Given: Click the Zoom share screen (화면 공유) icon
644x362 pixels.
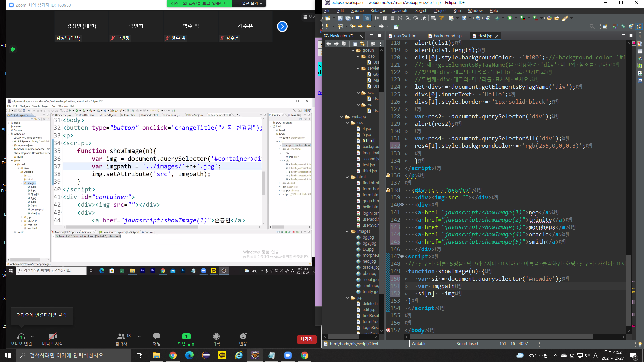Looking at the screenshot, I should tap(186, 337).
